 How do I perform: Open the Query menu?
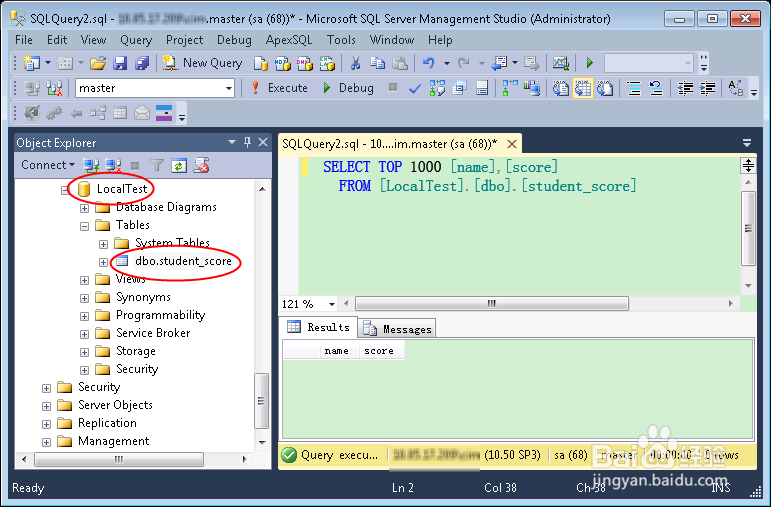pos(136,40)
